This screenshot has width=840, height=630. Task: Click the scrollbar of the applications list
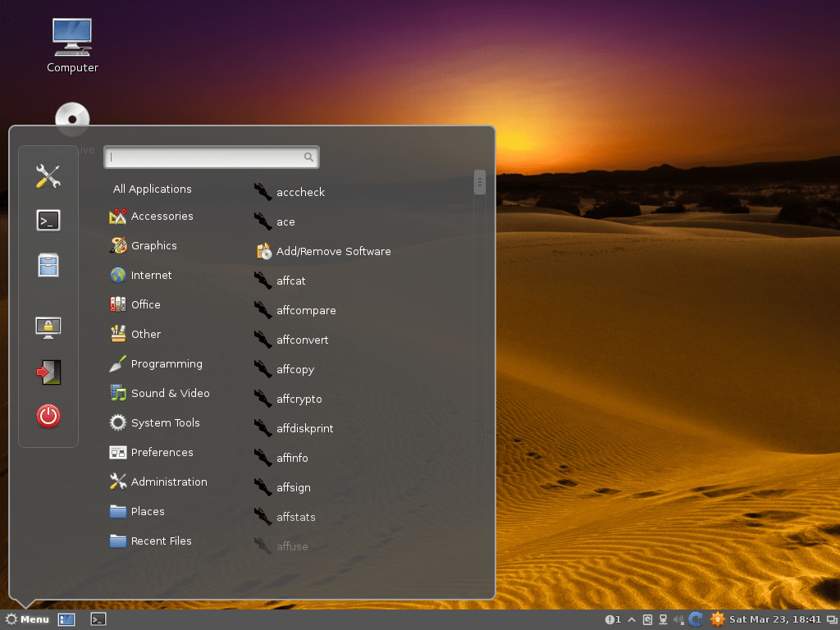[x=479, y=182]
